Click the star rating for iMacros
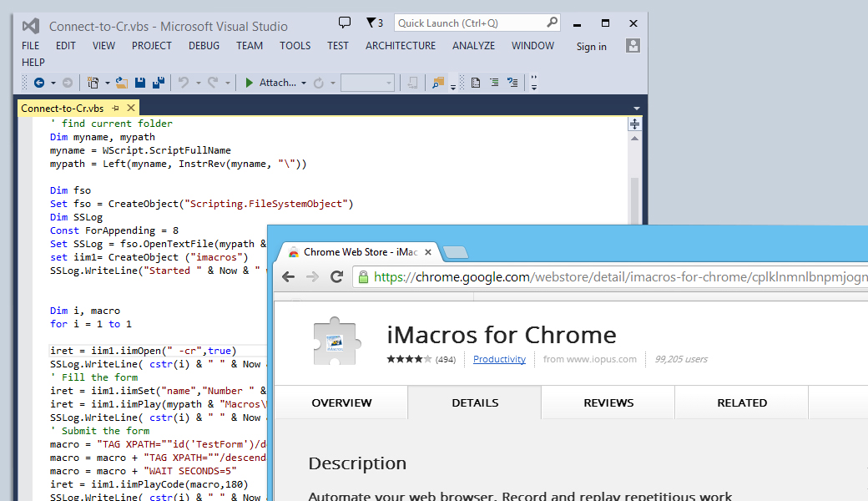This screenshot has width=868, height=501. (409, 359)
